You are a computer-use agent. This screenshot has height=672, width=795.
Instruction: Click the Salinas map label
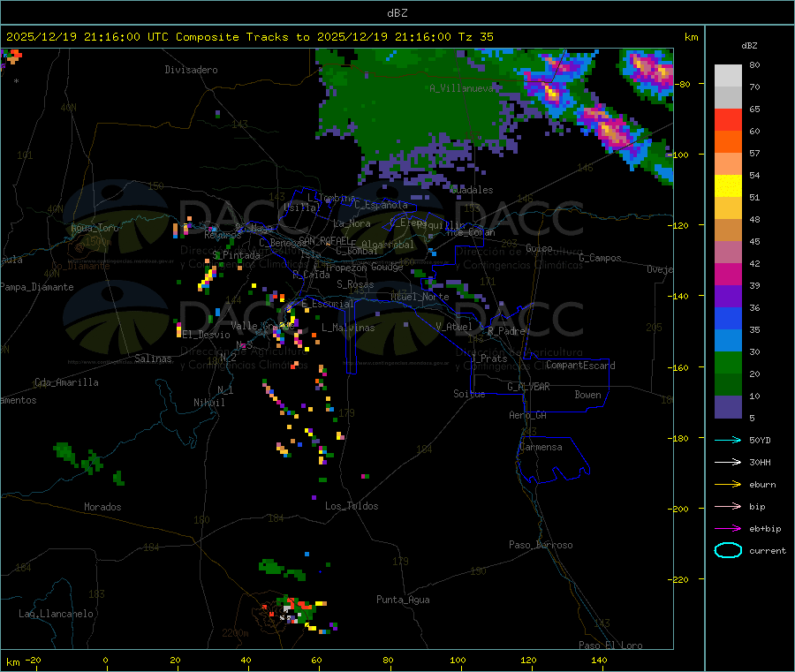[x=153, y=359]
